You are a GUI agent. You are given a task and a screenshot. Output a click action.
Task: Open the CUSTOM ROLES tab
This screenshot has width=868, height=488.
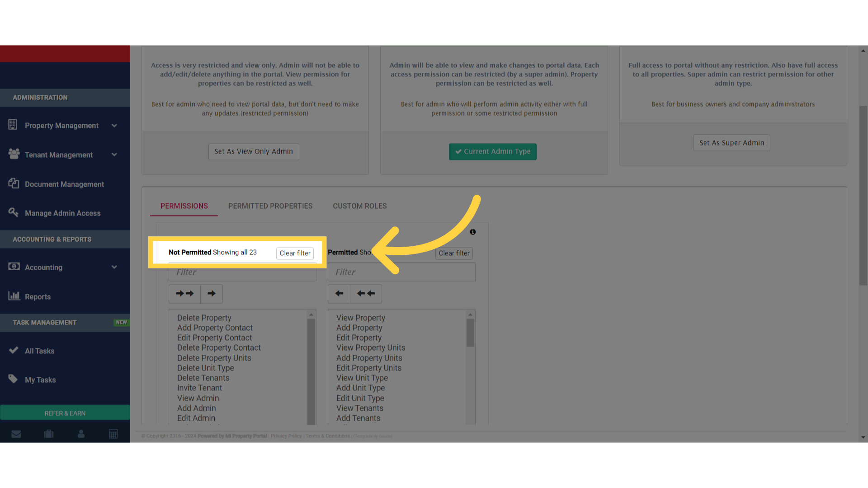pos(359,206)
